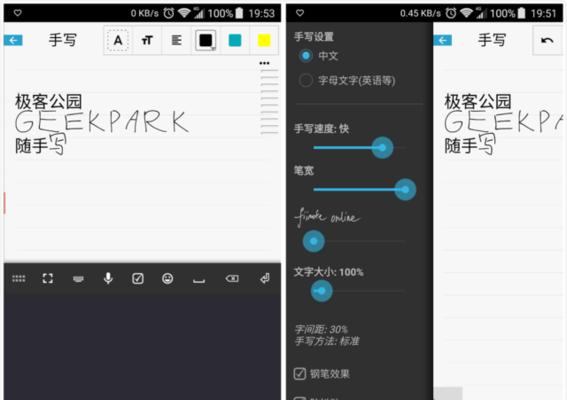Select the text box 'A' tool
567x400 pixels.
[118, 40]
